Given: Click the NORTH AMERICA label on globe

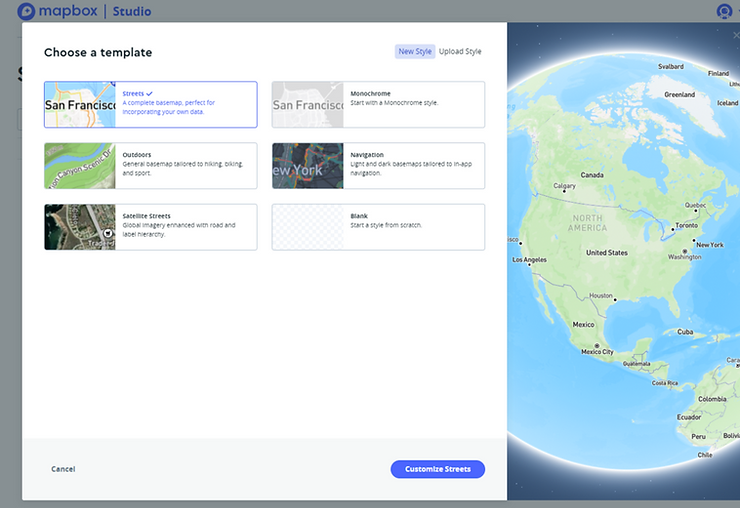Looking at the screenshot, I should point(587,223).
